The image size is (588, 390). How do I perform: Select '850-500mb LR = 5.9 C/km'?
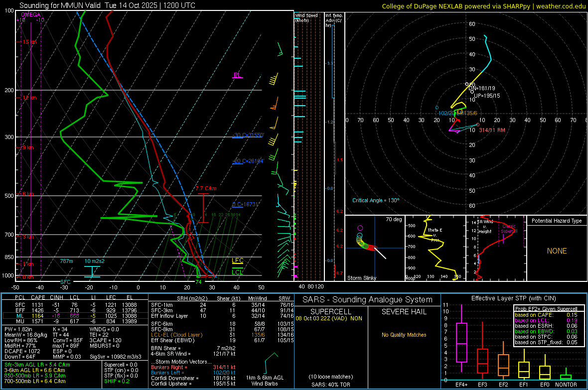point(35,376)
